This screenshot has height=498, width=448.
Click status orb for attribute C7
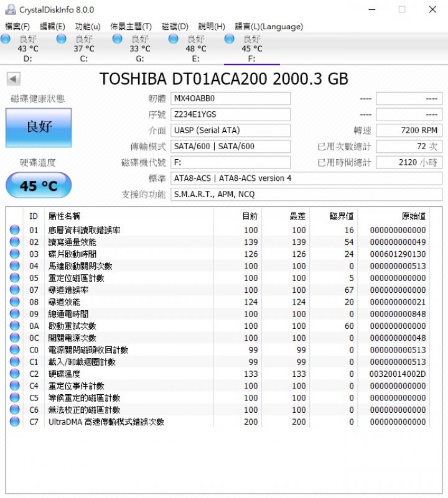click(15, 422)
